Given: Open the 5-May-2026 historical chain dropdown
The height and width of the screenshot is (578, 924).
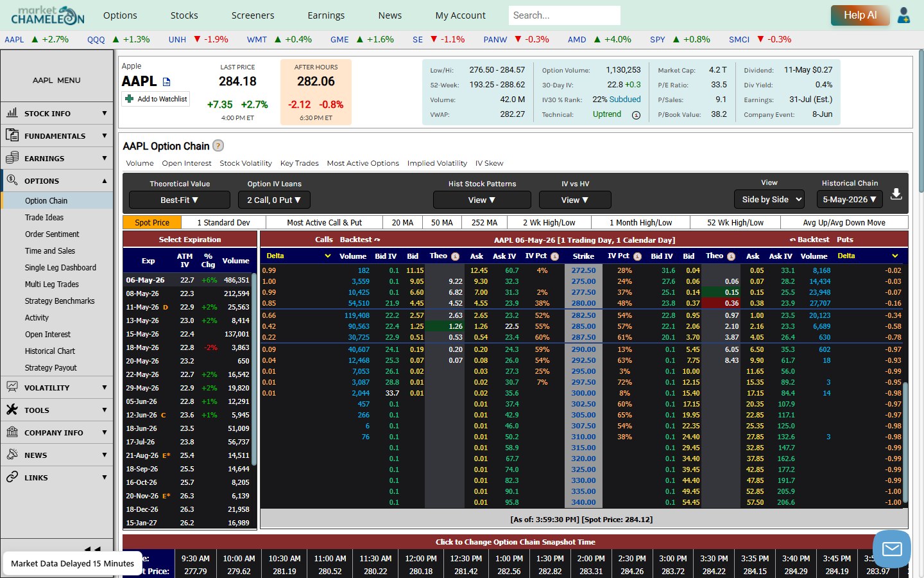Looking at the screenshot, I should click(850, 199).
